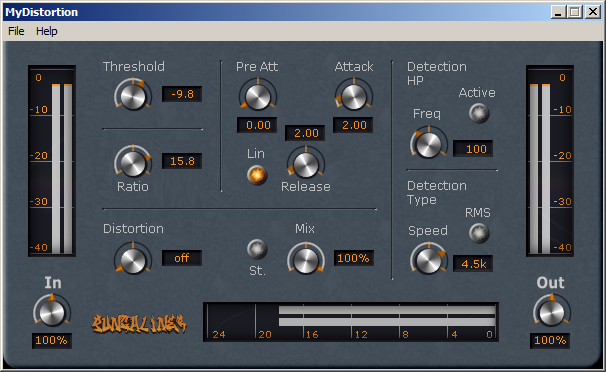Click the Attack value field 2.00

353,125
